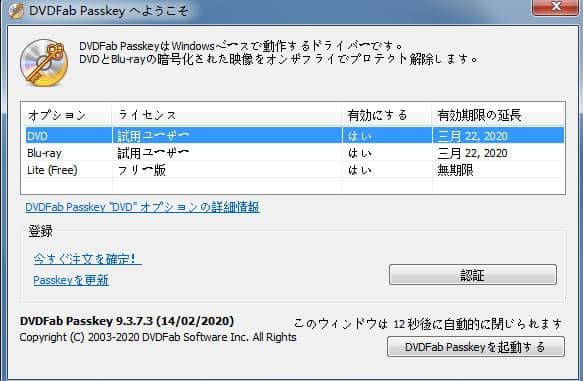
Task: Click DVDFab Passkeyを起動する button
Action: click(476, 347)
